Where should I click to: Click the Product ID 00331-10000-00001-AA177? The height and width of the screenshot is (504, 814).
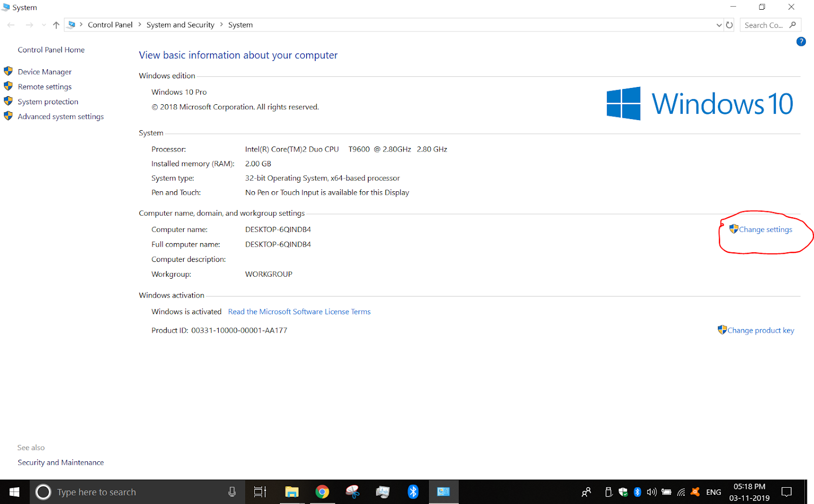(x=219, y=330)
